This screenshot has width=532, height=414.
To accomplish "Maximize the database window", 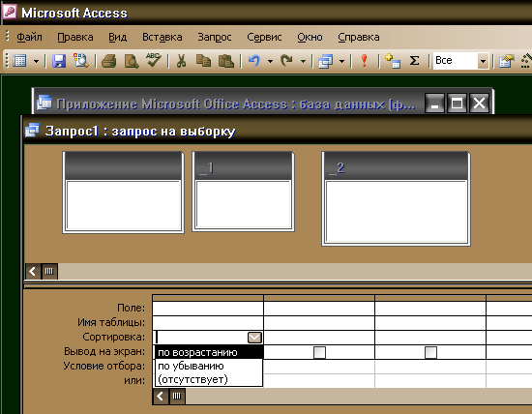I will (457, 103).
